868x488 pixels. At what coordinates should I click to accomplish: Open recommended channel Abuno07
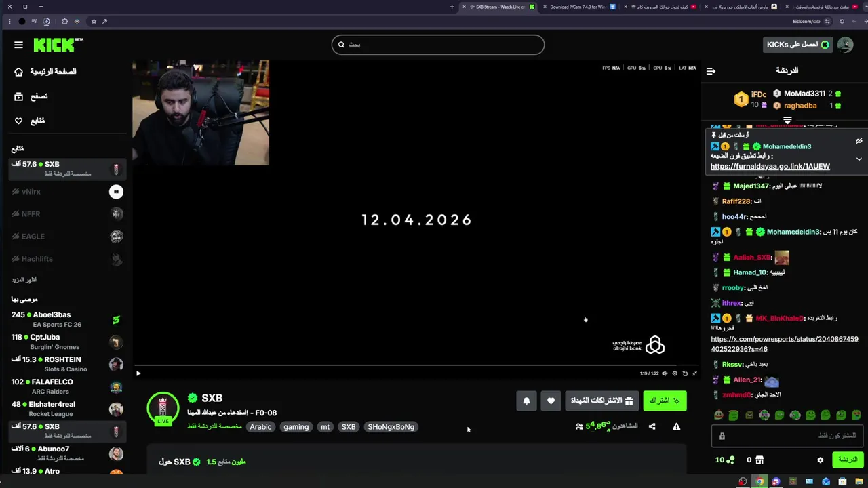[x=66, y=453]
